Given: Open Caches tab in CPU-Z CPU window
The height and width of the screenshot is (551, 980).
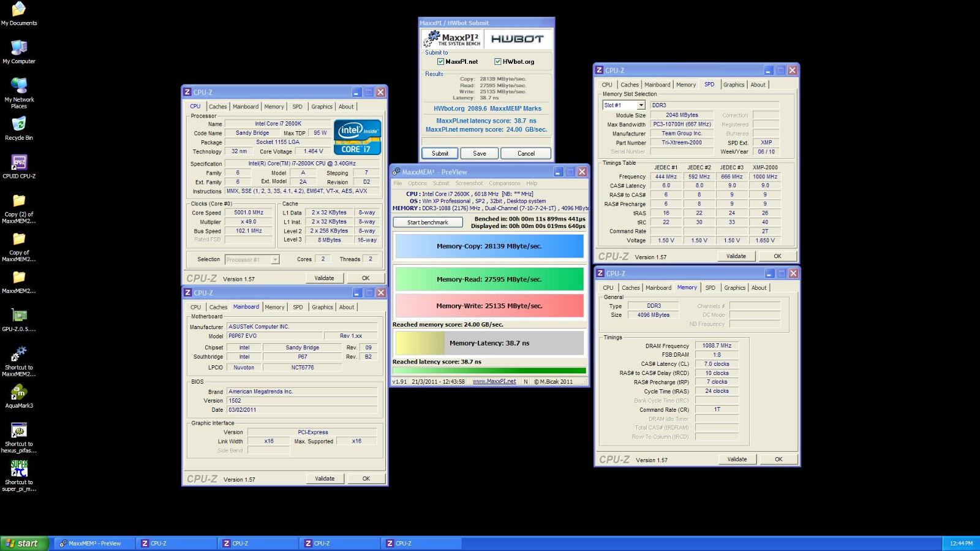Looking at the screenshot, I should (x=217, y=107).
